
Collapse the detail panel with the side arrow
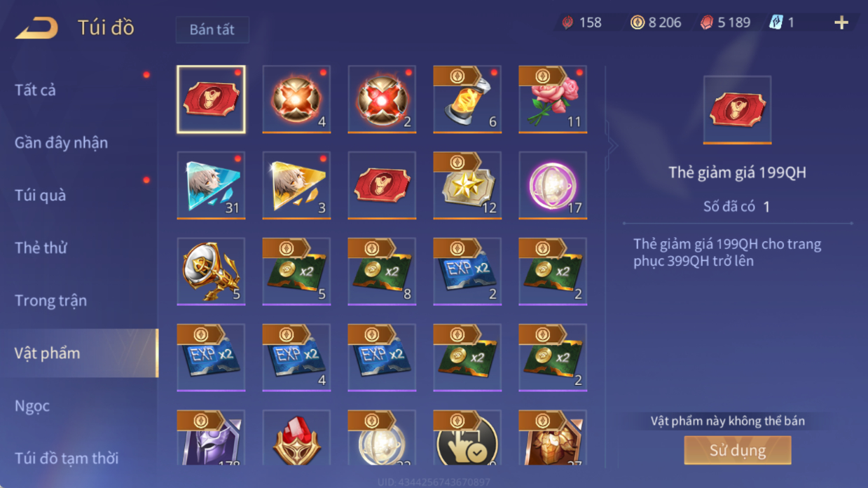tap(612, 146)
